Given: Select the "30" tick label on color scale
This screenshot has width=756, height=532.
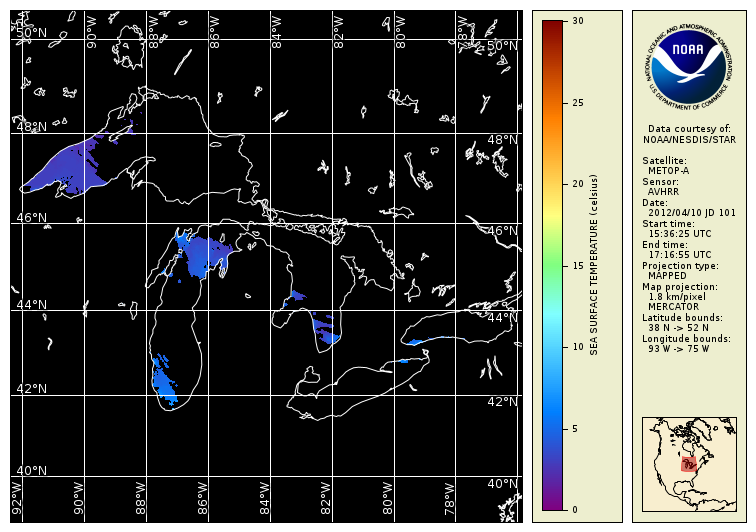Looking at the screenshot, I should 578,21.
